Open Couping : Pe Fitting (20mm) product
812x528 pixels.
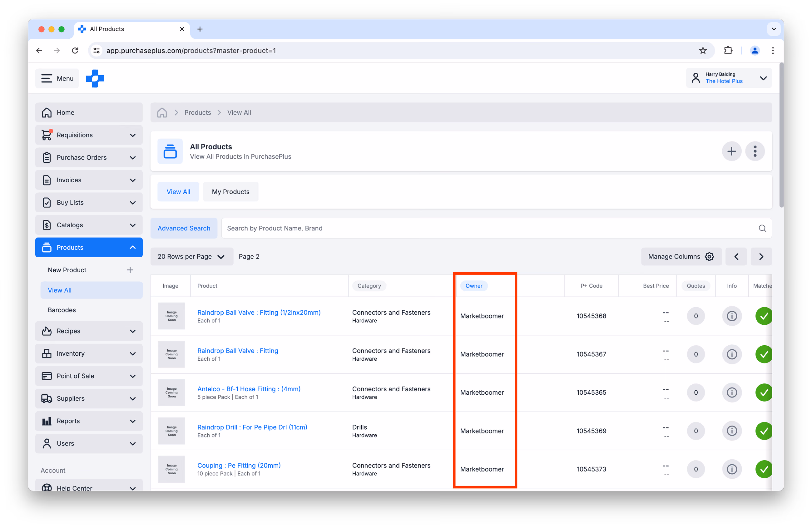(239, 465)
